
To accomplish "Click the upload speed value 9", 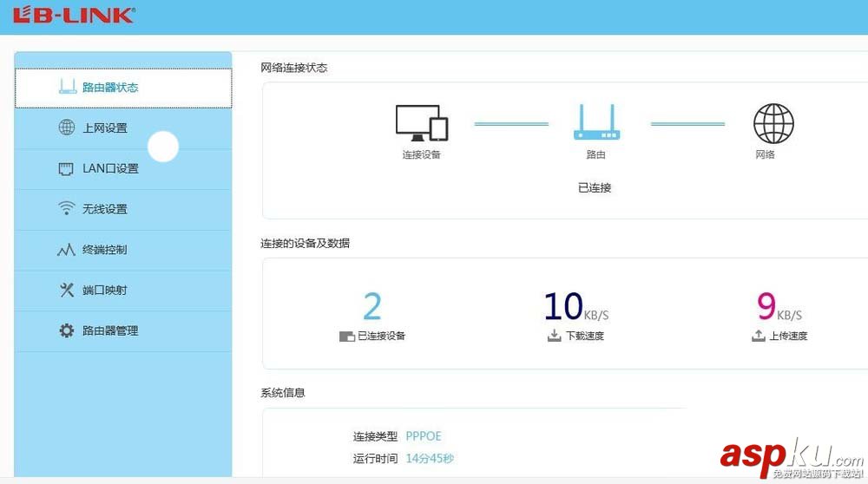I will tap(766, 306).
